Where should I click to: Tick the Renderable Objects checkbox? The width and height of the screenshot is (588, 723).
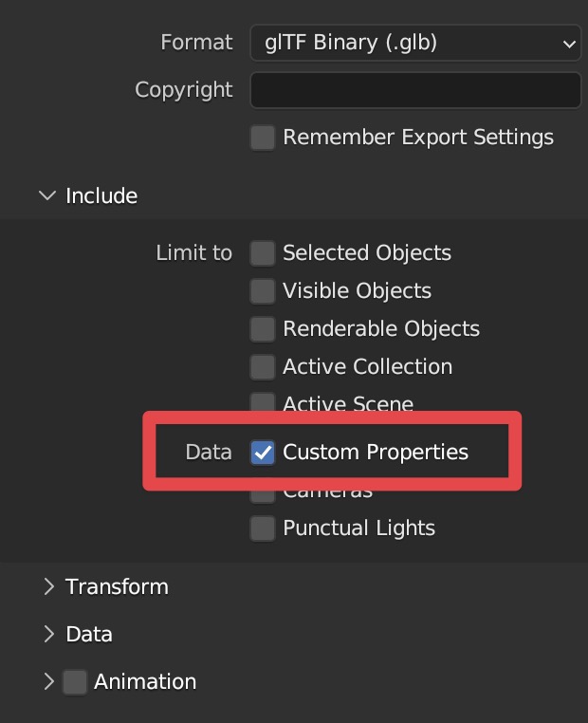(263, 329)
